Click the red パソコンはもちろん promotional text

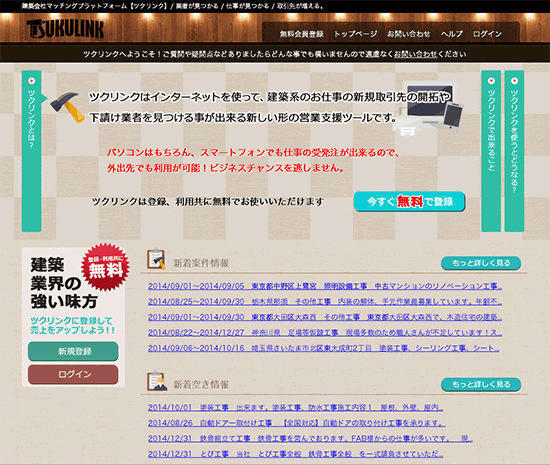(253, 160)
